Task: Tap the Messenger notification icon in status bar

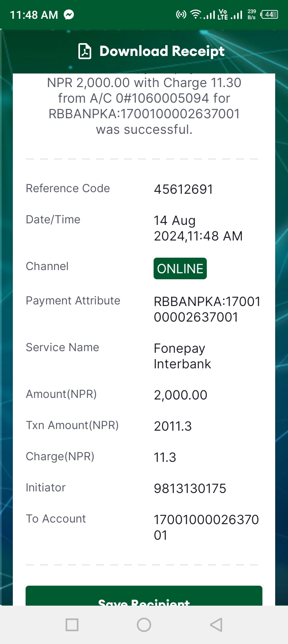Action: [69, 15]
